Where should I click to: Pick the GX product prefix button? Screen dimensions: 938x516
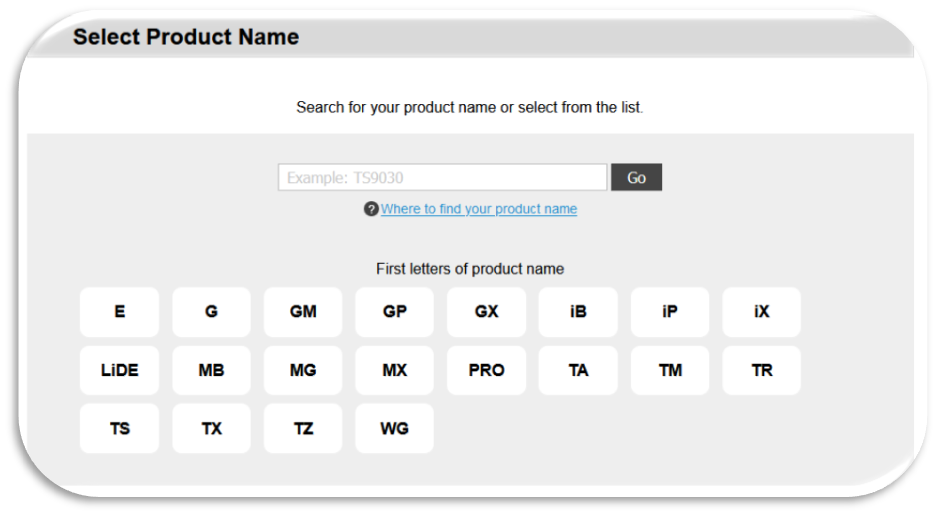point(486,312)
